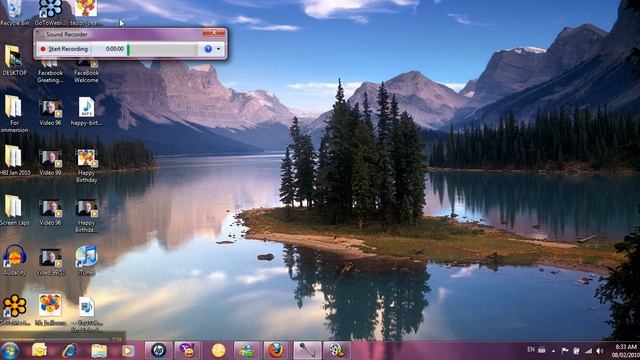
Task: Select the blue GoToWebinar flower shortcut
Action: tap(50, 13)
